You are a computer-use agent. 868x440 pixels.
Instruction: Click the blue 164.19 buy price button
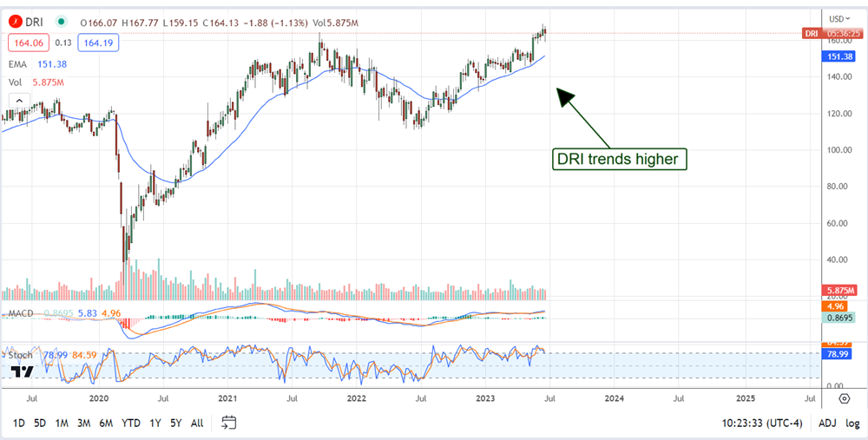click(x=97, y=42)
